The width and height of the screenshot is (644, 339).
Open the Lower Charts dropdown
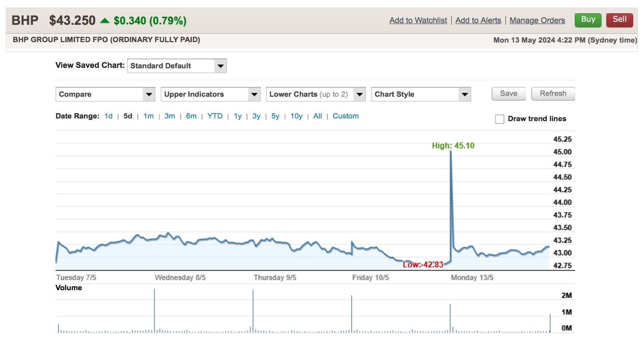point(316,94)
